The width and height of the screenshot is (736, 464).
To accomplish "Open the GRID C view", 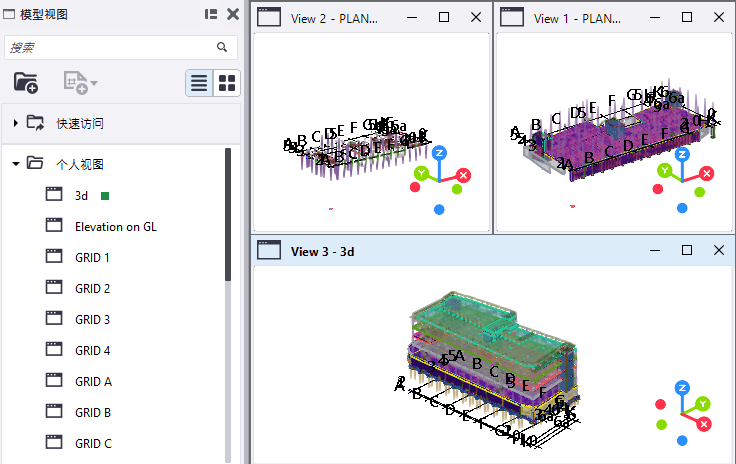I will (93, 443).
